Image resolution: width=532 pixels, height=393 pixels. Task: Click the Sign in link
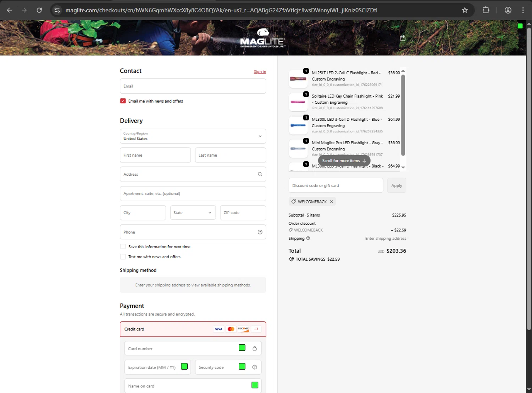click(260, 72)
